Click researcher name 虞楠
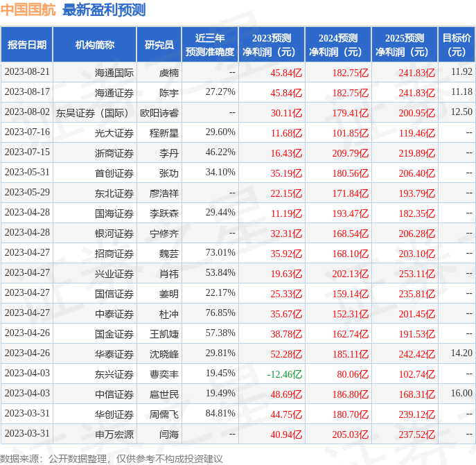 pyautogui.click(x=169, y=73)
